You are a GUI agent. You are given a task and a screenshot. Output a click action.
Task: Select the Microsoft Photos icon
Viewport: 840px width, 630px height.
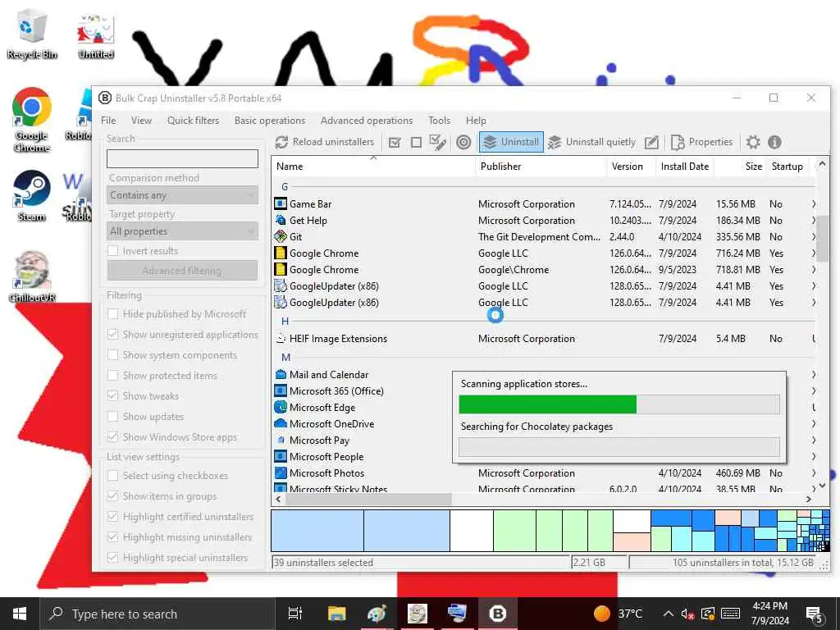pos(281,473)
